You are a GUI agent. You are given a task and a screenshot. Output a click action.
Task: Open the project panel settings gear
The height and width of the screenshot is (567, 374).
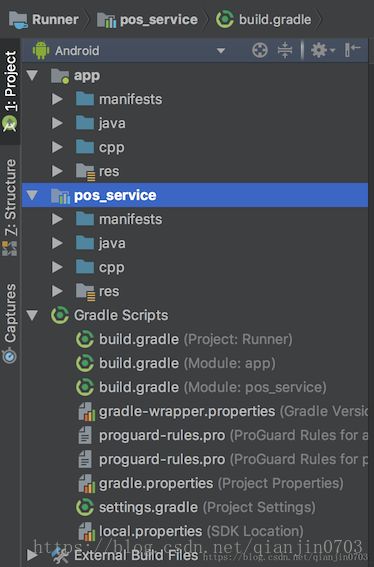coord(323,50)
